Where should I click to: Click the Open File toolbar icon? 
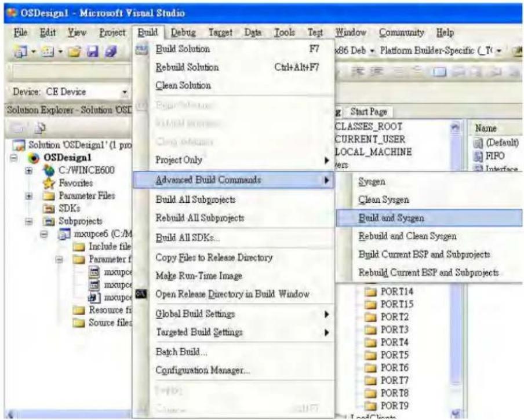click(x=75, y=52)
